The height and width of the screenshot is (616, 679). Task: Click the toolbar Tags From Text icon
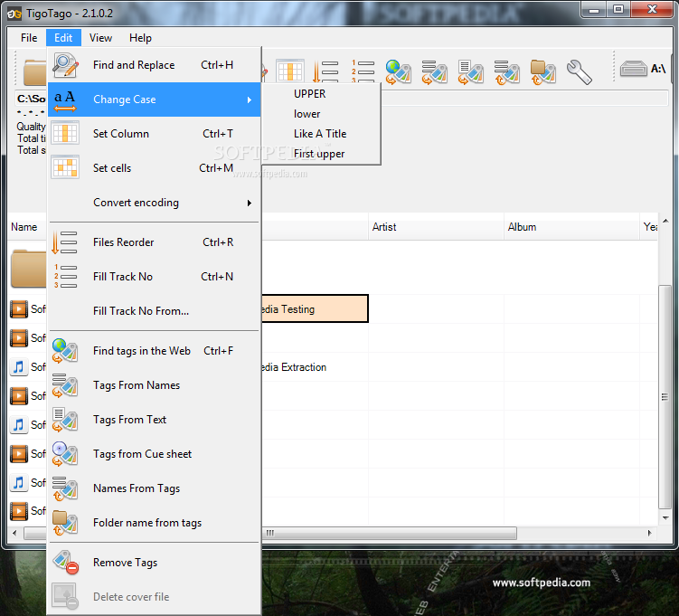471,72
